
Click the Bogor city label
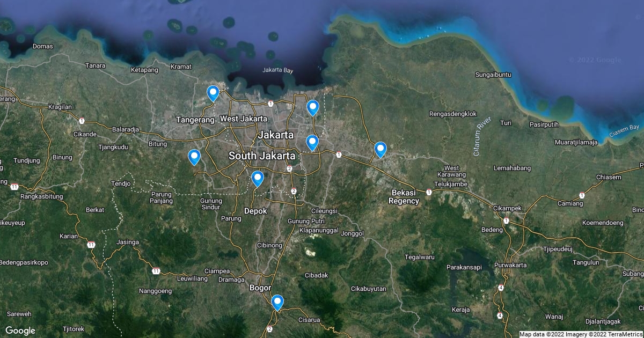click(260, 288)
